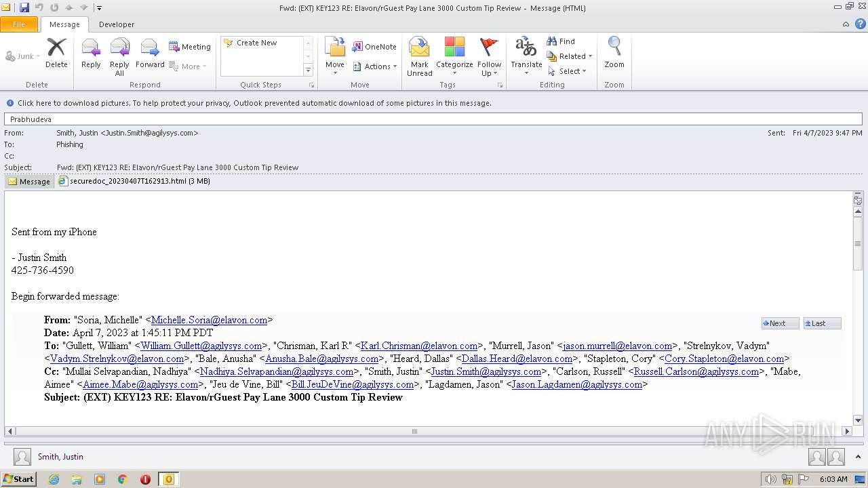This screenshot has height=488, width=868.
Task: Expand the People Pane toggle arrow
Action: [859, 457]
